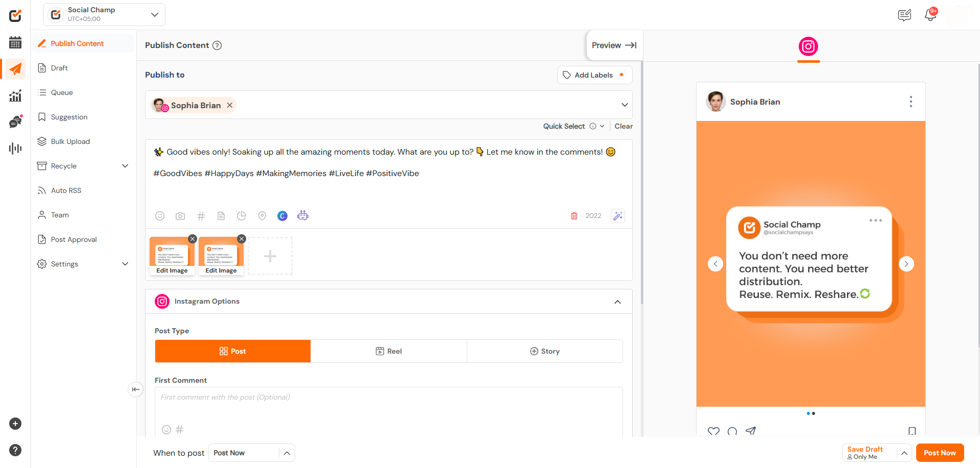Insert emoji in the post editor
The width and height of the screenshot is (980, 468).
pyautogui.click(x=160, y=216)
